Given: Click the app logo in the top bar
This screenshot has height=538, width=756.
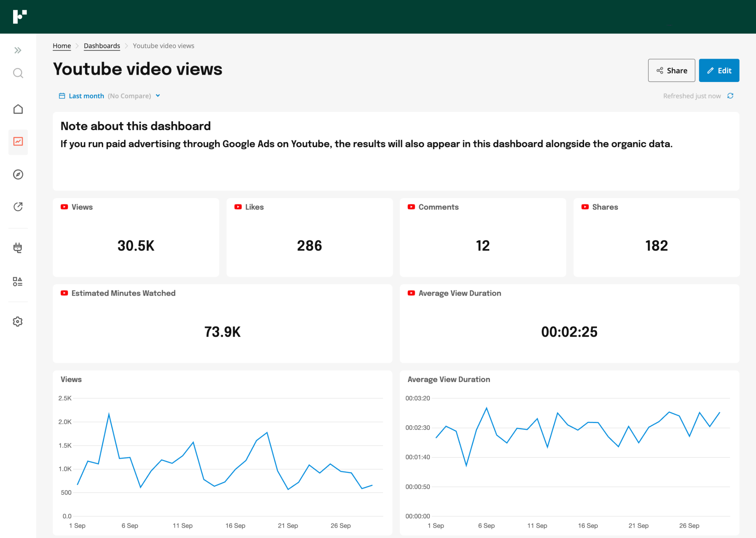Looking at the screenshot, I should (20, 17).
